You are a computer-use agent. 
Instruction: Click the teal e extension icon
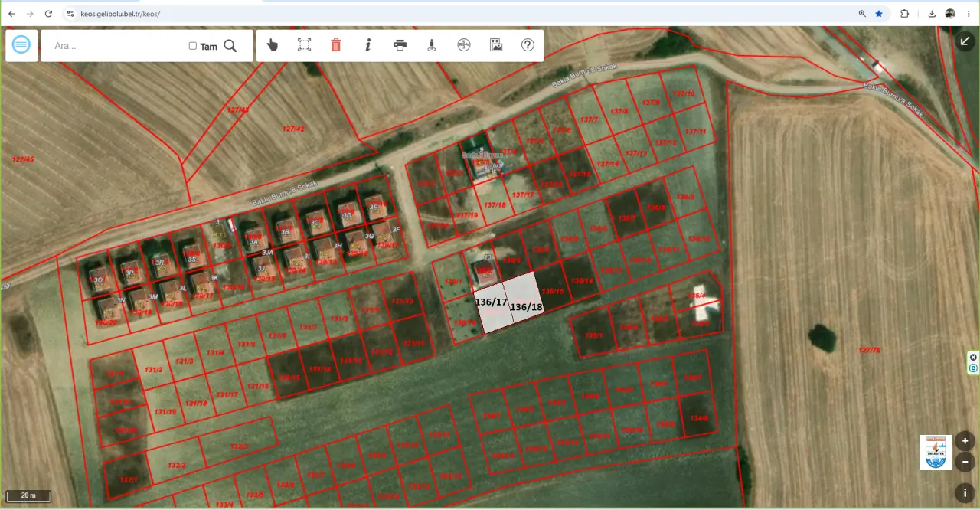973,368
